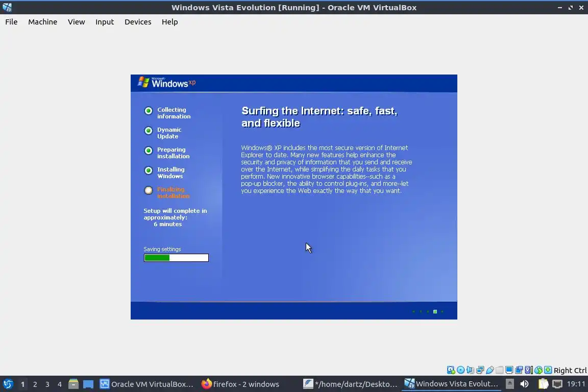Switch to workspace 2
Screen dimensions: 588x392
(35, 384)
